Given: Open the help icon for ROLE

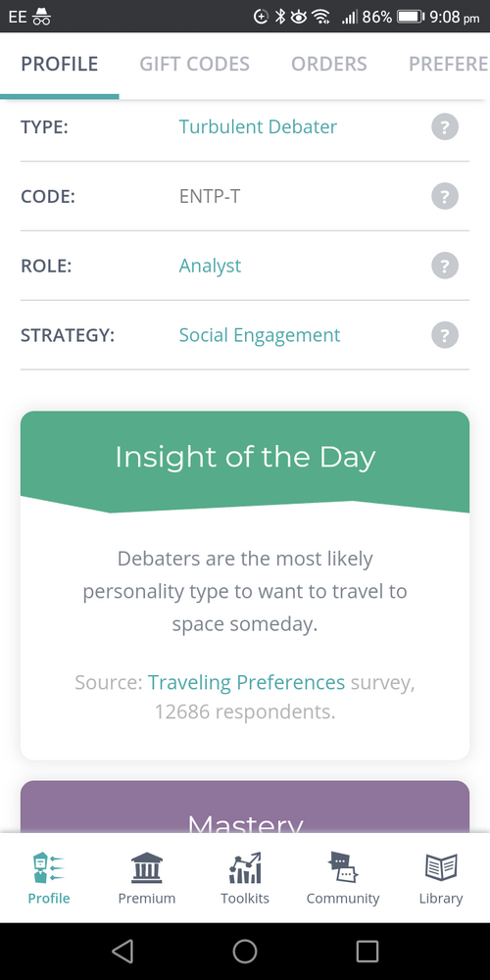Looking at the screenshot, I should click(x=444, y=266).
